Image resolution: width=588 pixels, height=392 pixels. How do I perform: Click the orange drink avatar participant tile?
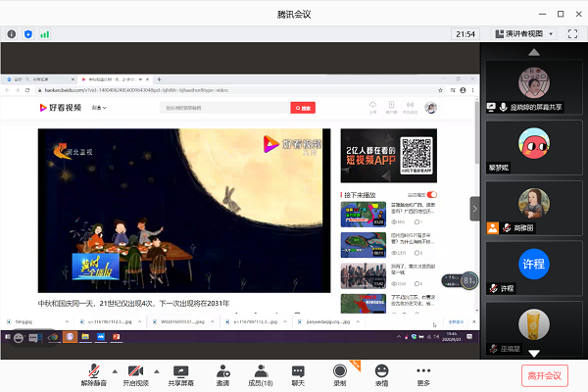click(x=534, y=329)
